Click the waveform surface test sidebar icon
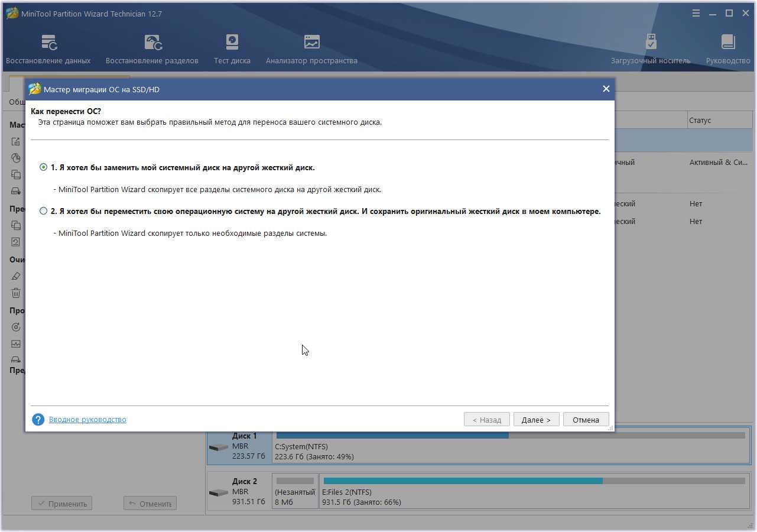This screenshot has height=532, width=757. [x=16, y=343]
